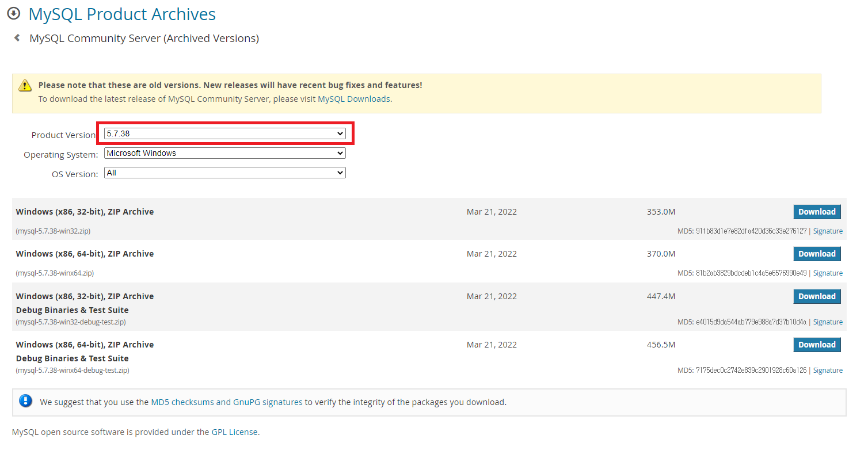This screenshot has width=868, height=462.
Task: Click the 456.5M file size value
Action: 661,345
